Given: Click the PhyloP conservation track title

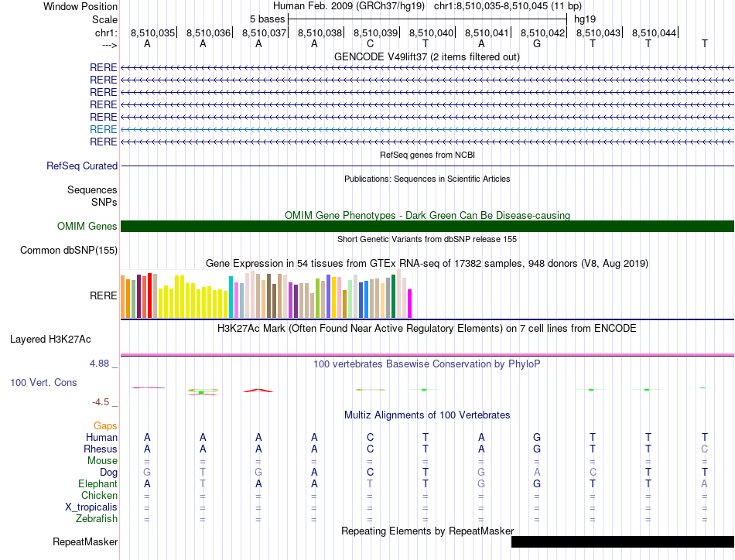Looking at the screenshot, I should click(x=426, y=364).
